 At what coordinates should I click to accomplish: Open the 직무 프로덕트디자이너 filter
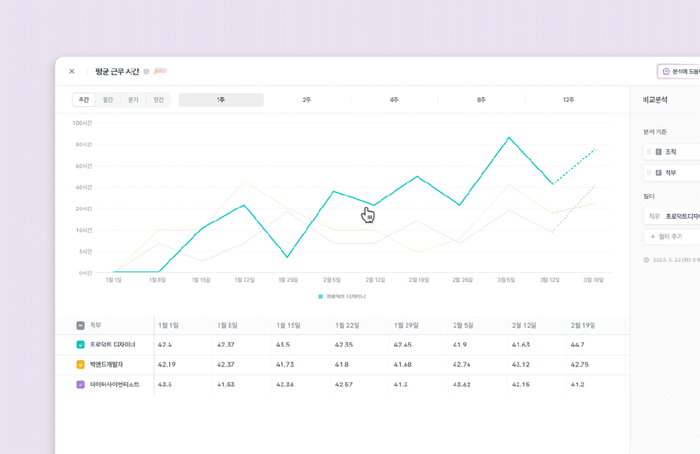[672, 216]
